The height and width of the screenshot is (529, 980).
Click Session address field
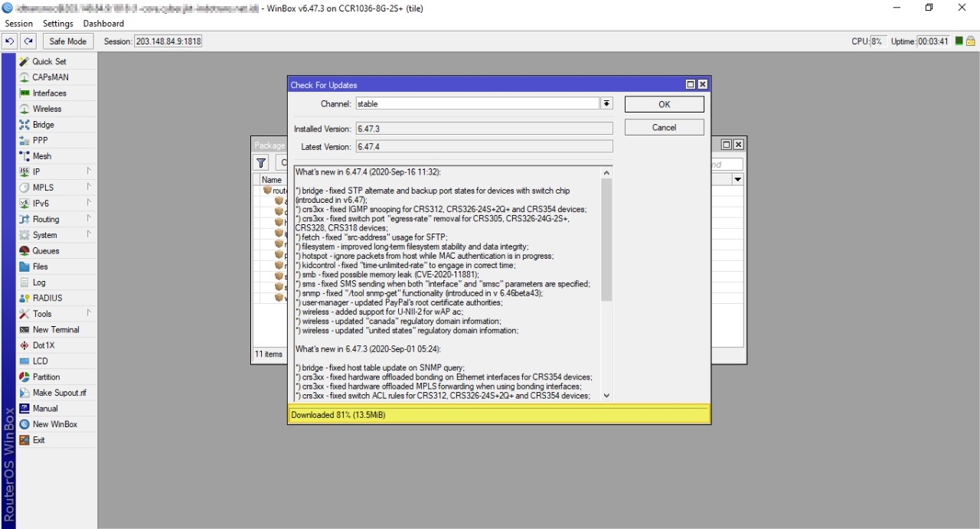point(168,41)
